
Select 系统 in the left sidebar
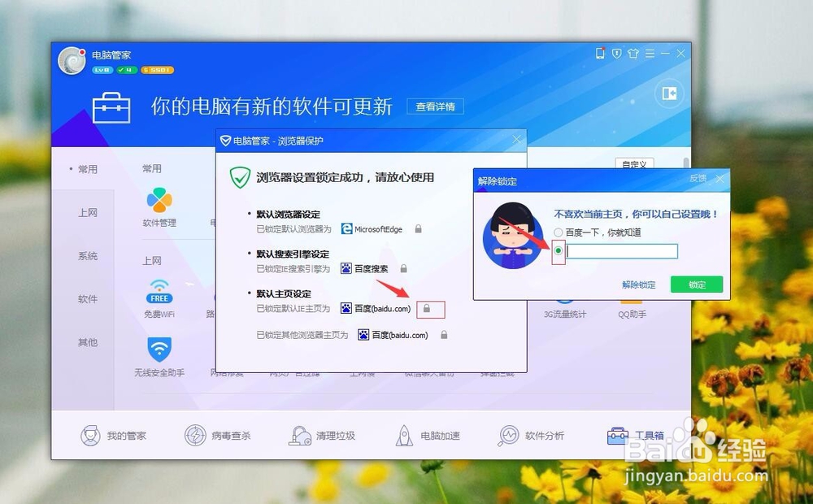coord(87,255)
